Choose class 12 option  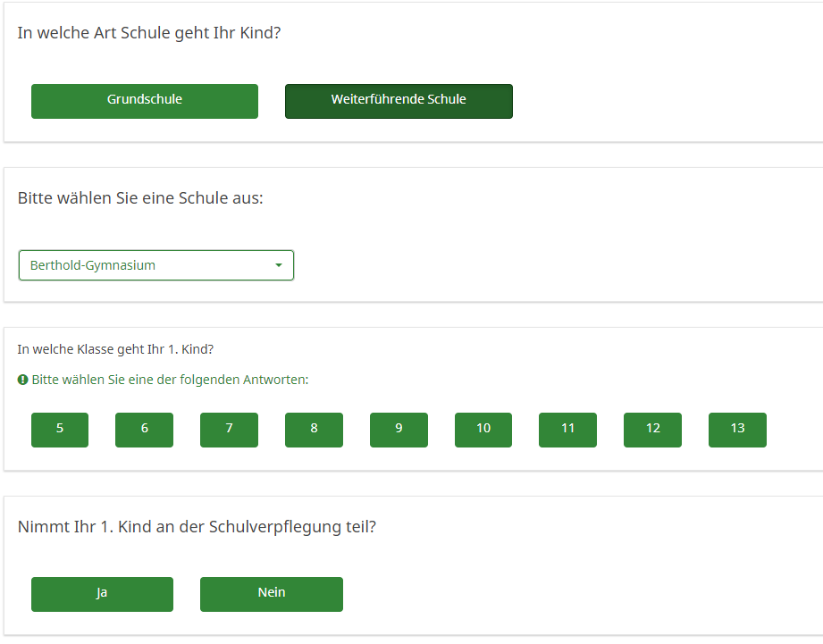(652, 430)
